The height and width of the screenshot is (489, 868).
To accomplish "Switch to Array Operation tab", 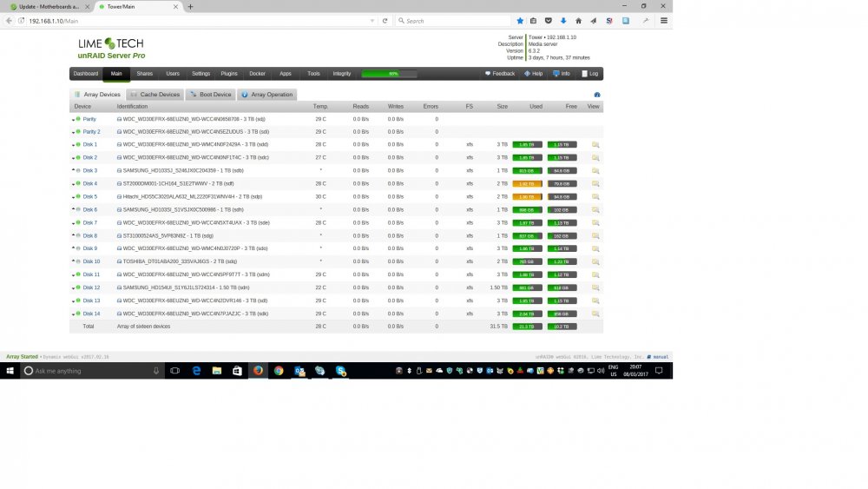I will point(266,95).
